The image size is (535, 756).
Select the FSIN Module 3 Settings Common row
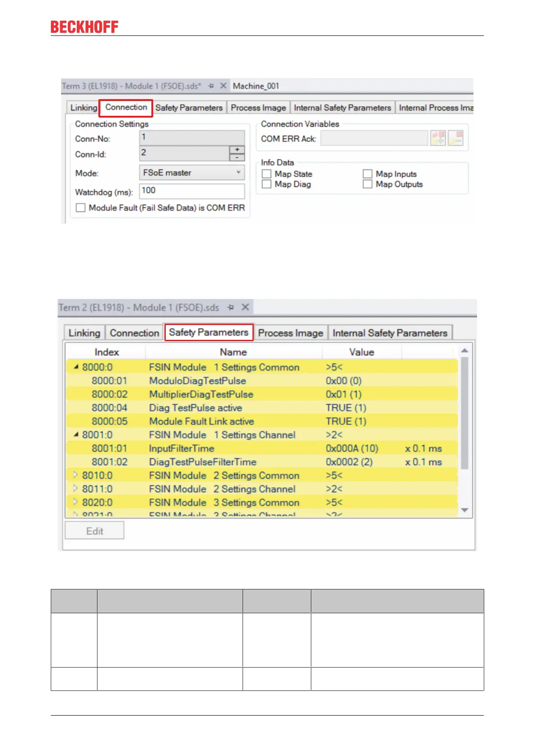pos(262,502)
